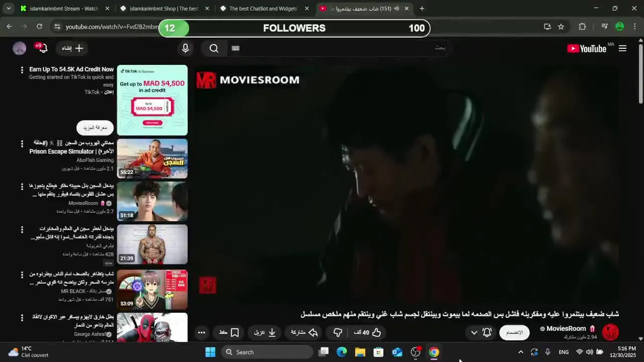Viewport: 644px width, 362px height.
Task: Install app icon in address bar
Action: click(547, 27)
